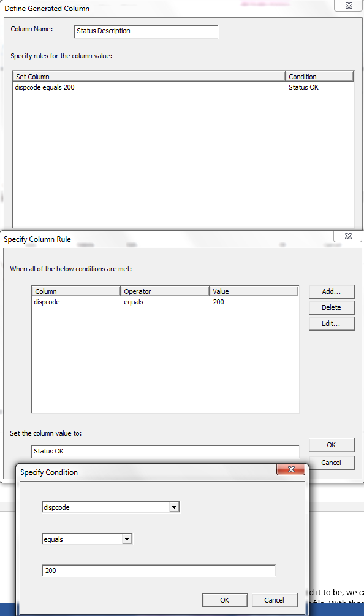Click the Add... button
The width and height of the screenshot is (364, 616).
(332, 291)
